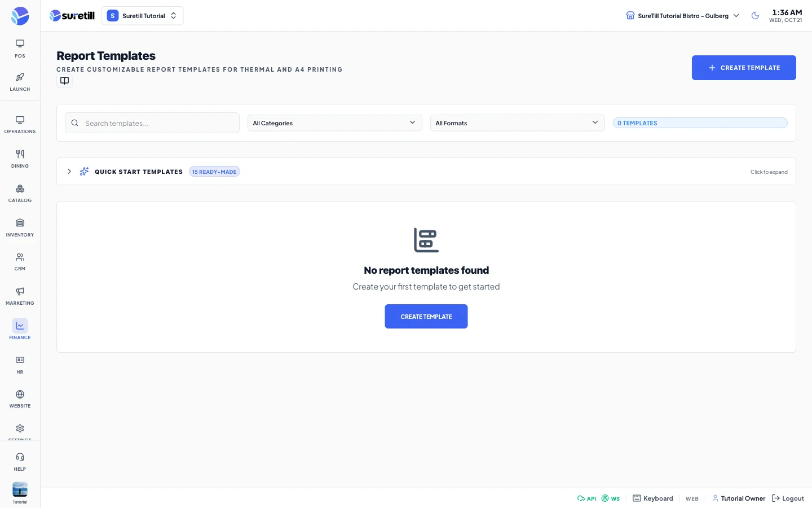Open the Suretill Tutorial workspace switcher
This screenshot has height=508, width=812.
(x=142, y=16)
